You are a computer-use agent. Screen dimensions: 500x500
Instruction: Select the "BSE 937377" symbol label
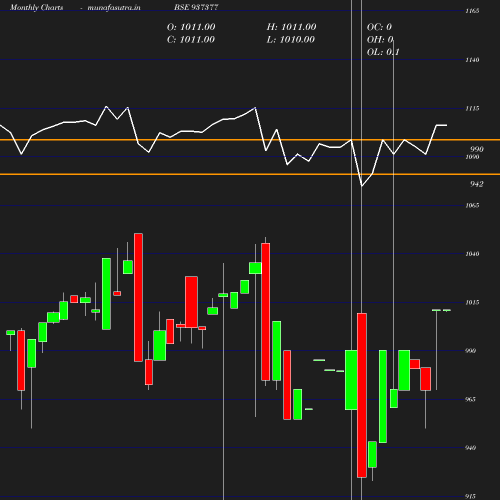click(x=196, y=7)
